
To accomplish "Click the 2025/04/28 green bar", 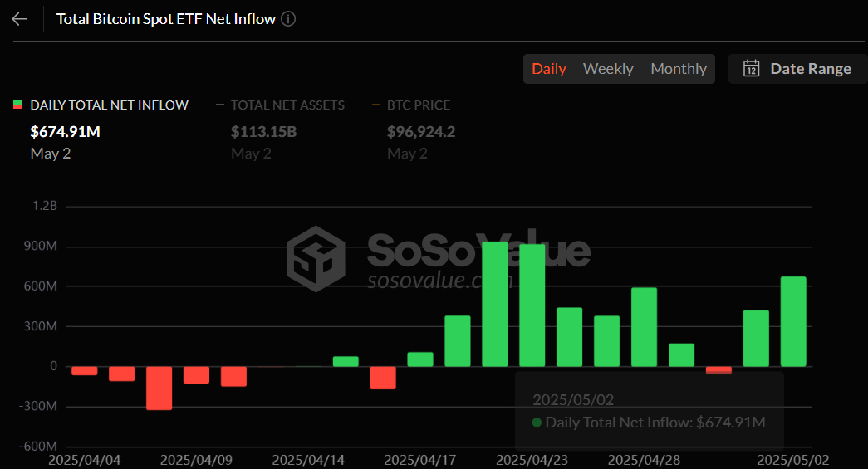I will (644, 327).
